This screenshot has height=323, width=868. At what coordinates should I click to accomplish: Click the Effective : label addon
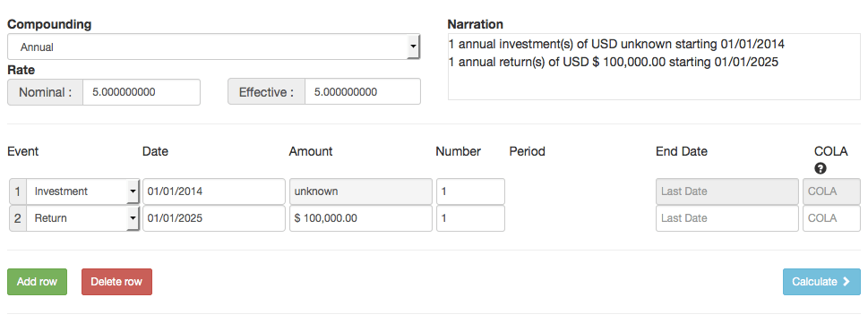[x=266, y=92]
